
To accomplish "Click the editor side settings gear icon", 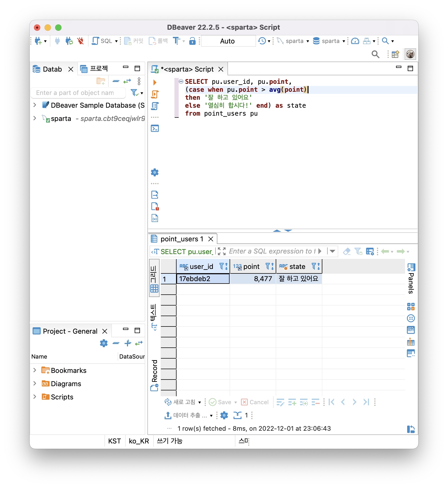I will pos(155,172).
